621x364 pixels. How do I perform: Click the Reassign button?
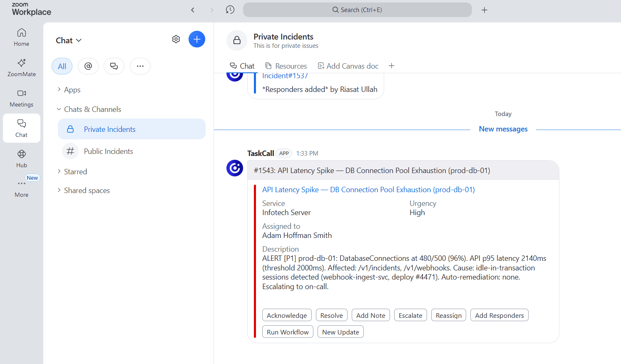448,315
